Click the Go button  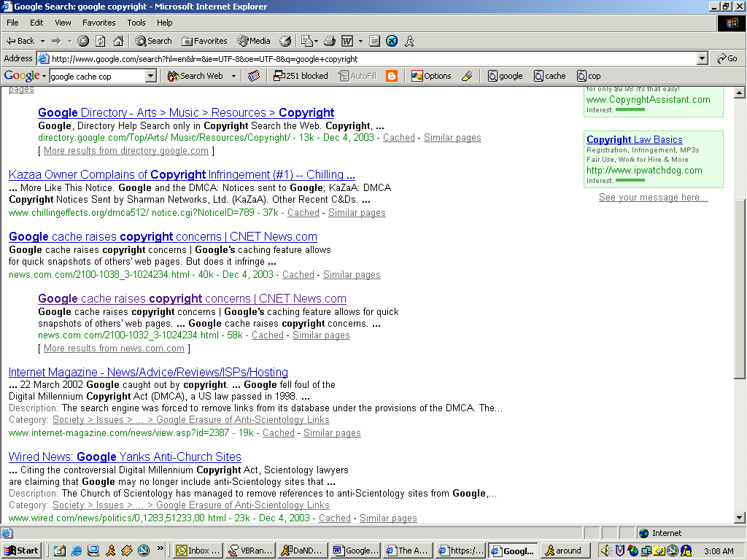[x=727, y=58]
